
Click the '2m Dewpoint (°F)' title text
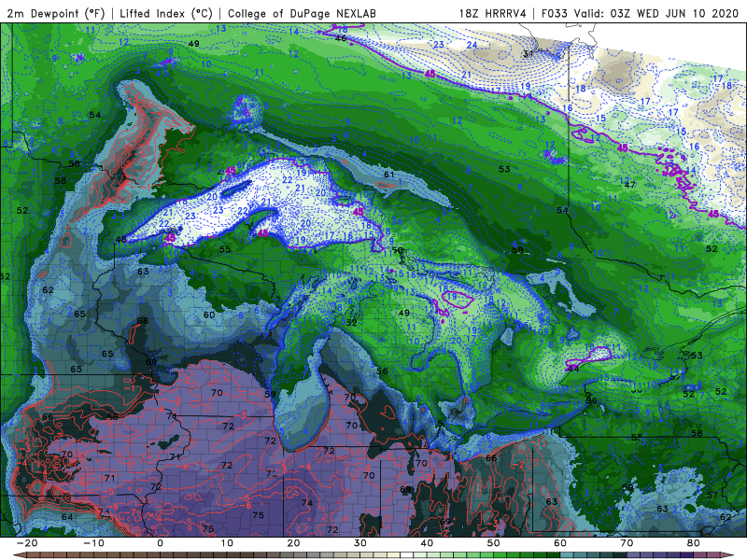(x=56, y=13)
